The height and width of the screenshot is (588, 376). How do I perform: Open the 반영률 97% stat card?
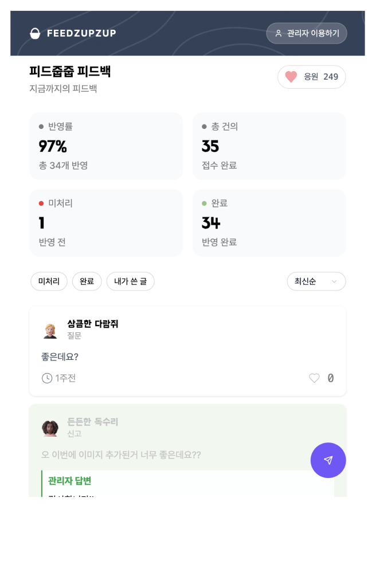click(106, 146)
